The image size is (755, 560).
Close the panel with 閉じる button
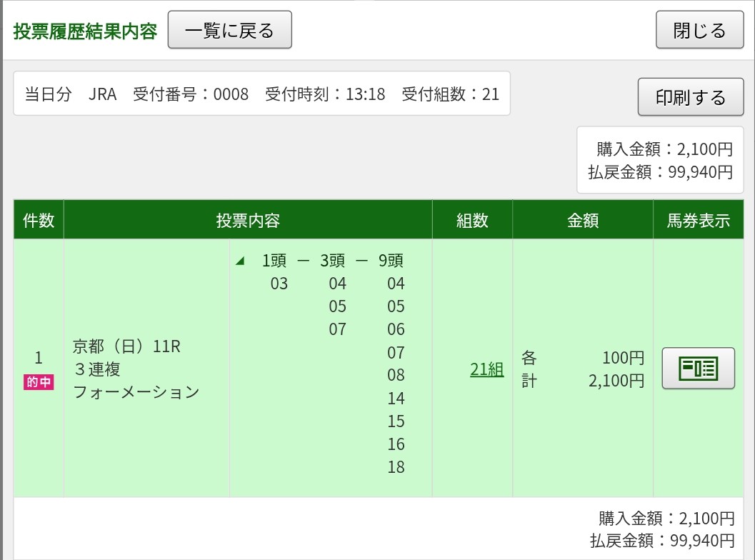pyautogui.click(x=699, y=30)
